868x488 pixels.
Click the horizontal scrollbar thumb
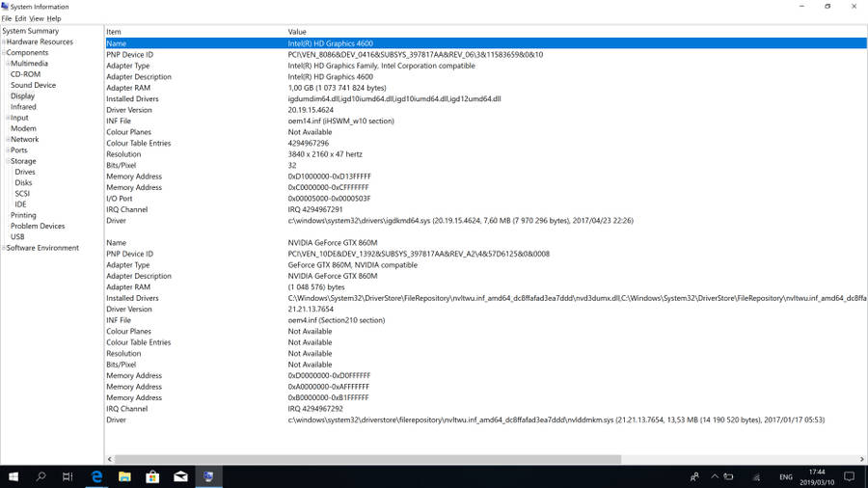[x=367, y=459]
